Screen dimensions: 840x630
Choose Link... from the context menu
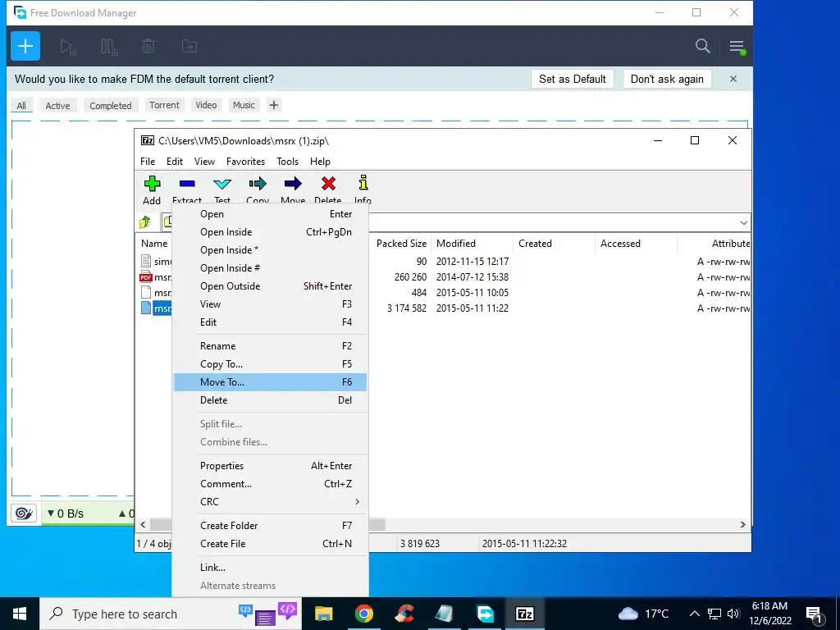270,568
